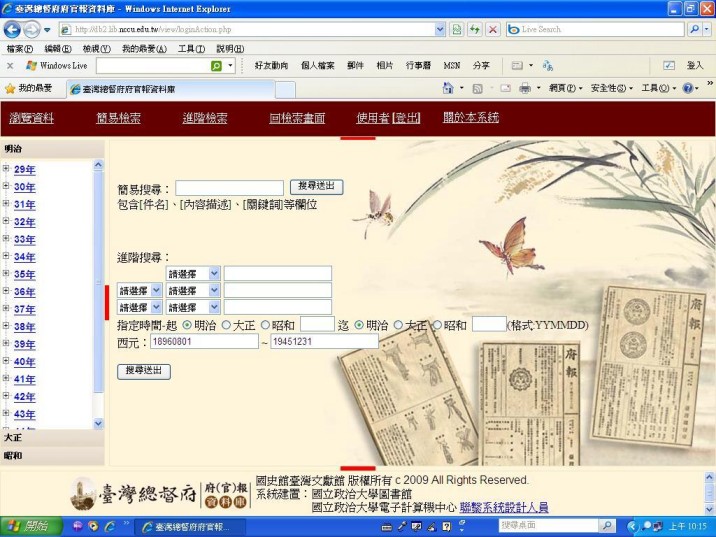The image size is (716, 537).
Task: Click the year tree scrollbar down arrow
Action: 98,424
